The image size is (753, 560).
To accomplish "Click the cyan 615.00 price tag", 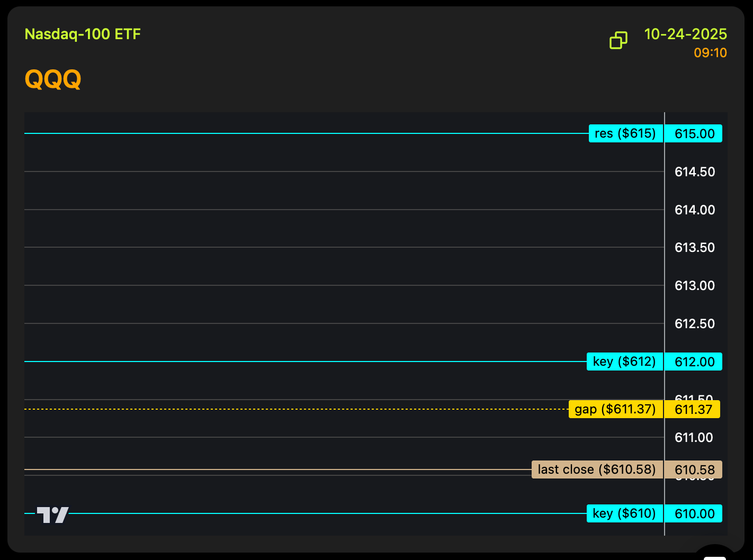I will coord(694,133).
